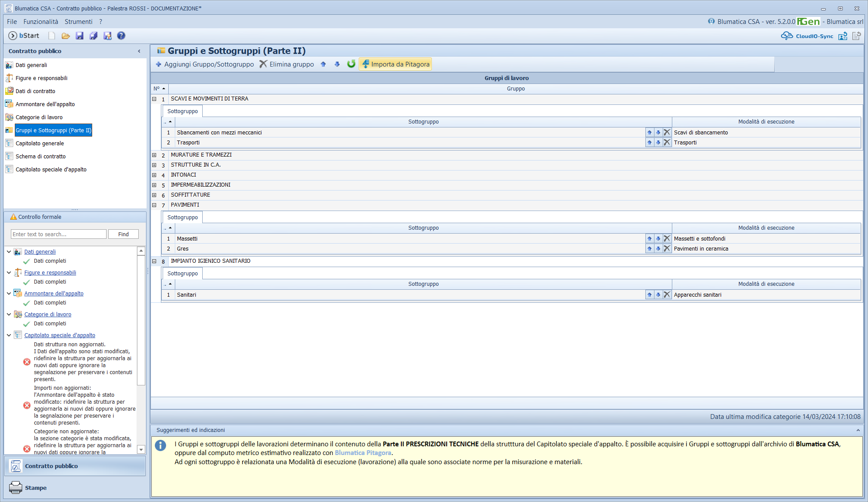Move Sbancamenti con mezzi meccanici row down
This screenshot has height=502, width=868.
click(658, 133)
